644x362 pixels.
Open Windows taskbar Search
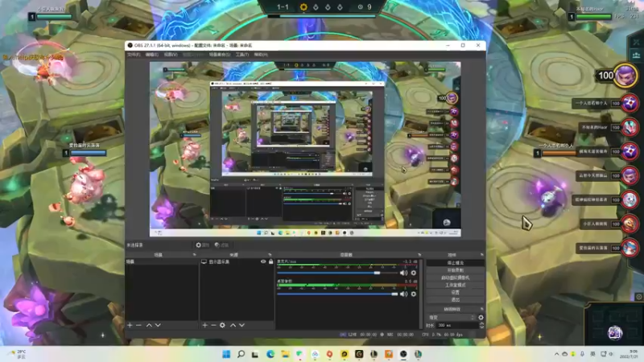241,354
